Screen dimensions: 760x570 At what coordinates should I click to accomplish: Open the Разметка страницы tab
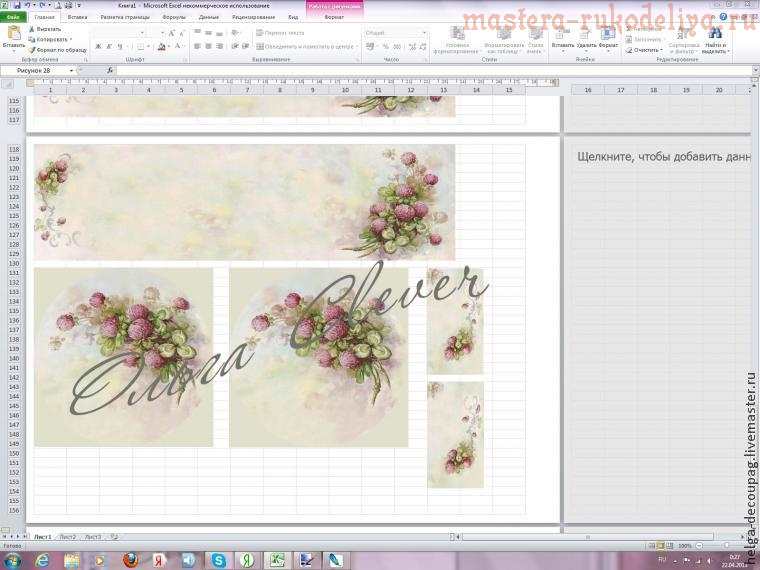point(125,17)
